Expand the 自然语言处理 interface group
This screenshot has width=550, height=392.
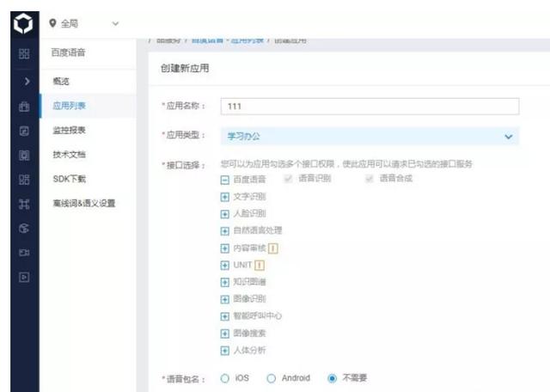click(225, 231)
